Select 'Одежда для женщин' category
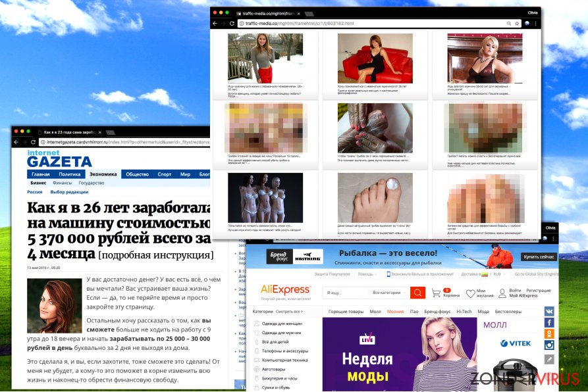This screenshot has height=392, width=588. click(x=282, y=324)
